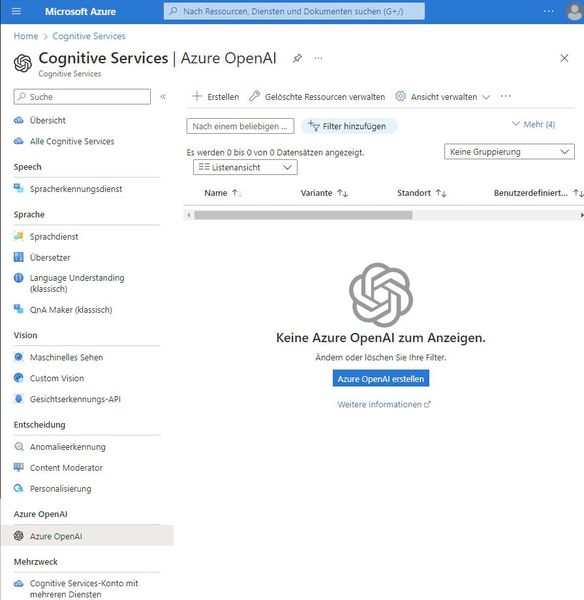Open the Listenansicht view dropdown
The width and height of the screenshot is (584, 600).
pos(245,167)
